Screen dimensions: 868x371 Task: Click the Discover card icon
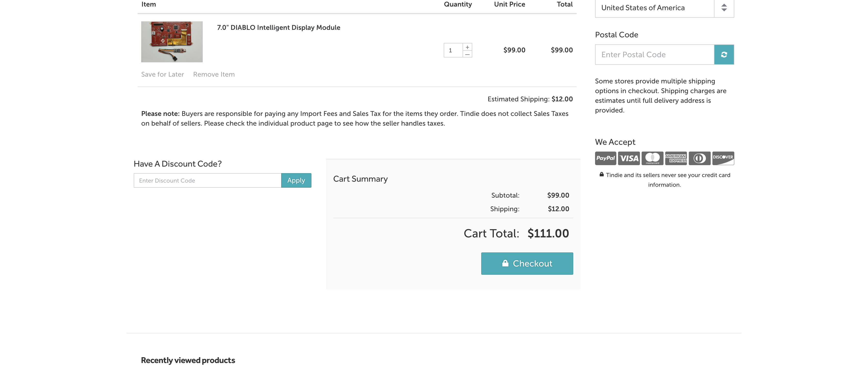pos(723,158)
